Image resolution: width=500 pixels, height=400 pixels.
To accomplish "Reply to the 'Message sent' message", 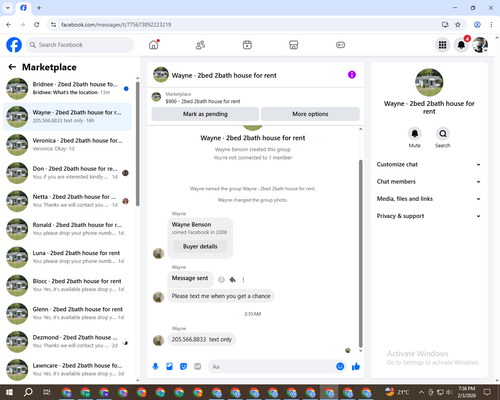I will click(x=233, y=280).
